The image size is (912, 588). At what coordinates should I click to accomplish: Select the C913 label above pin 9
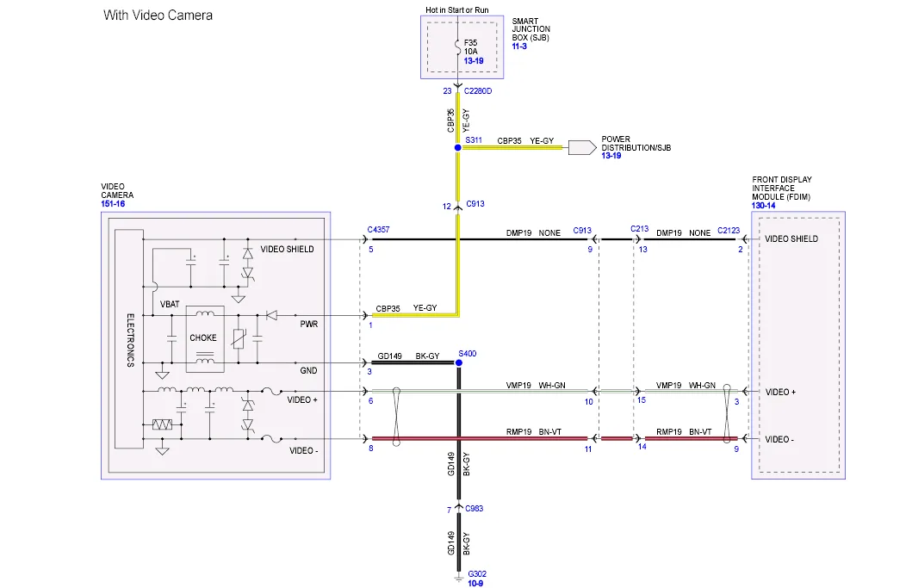pyautogui.click(x=581, y=231)
